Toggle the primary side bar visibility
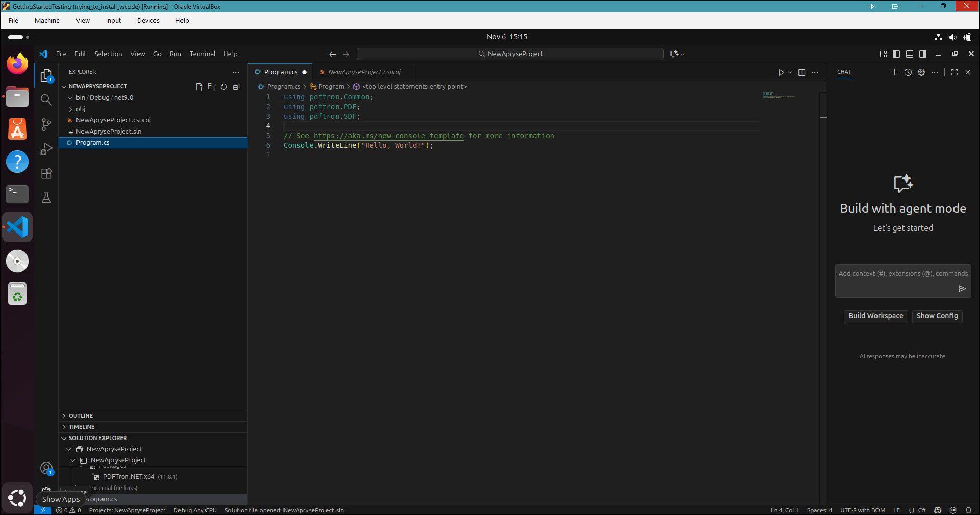Viewport: 980px width, 515px height. pyautogui.click(x=896, y=54)
